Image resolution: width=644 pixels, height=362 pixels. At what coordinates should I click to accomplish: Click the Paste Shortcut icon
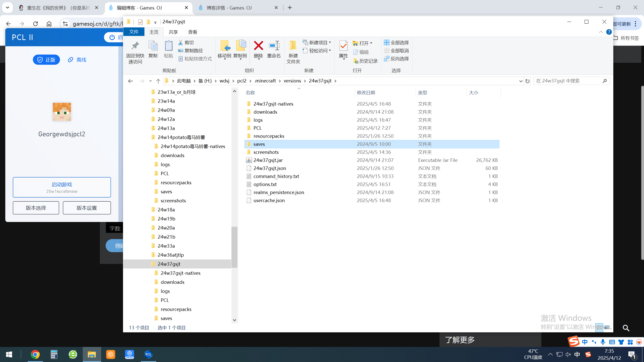click(180, 59)
